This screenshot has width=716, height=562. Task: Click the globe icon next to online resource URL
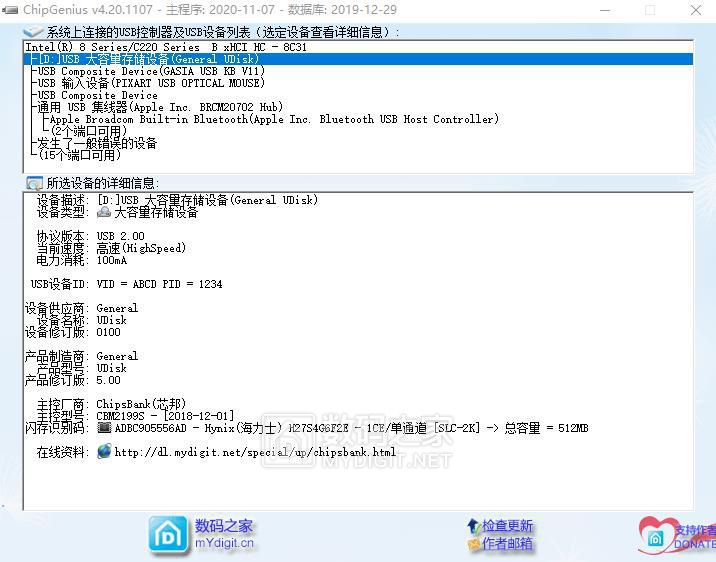(x=104, y=452)
